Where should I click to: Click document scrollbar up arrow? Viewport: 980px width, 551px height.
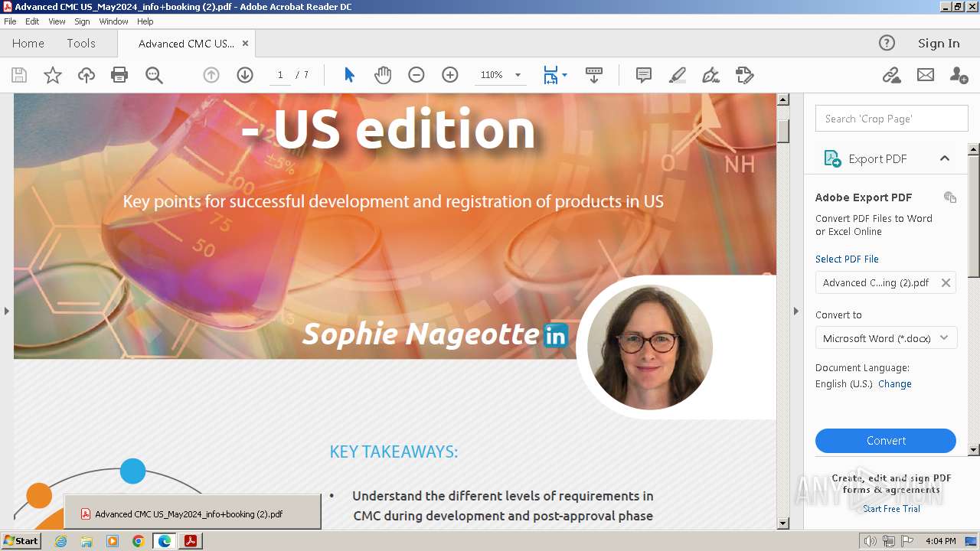[783, 99]
